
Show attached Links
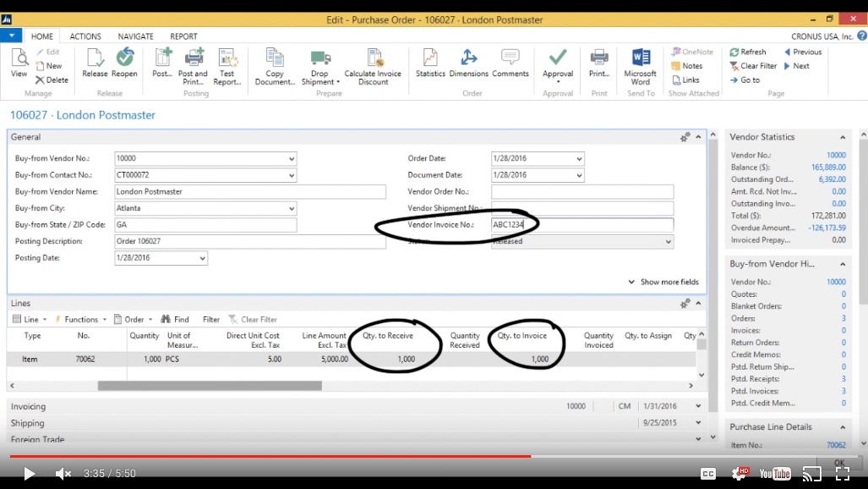[685, 80]
